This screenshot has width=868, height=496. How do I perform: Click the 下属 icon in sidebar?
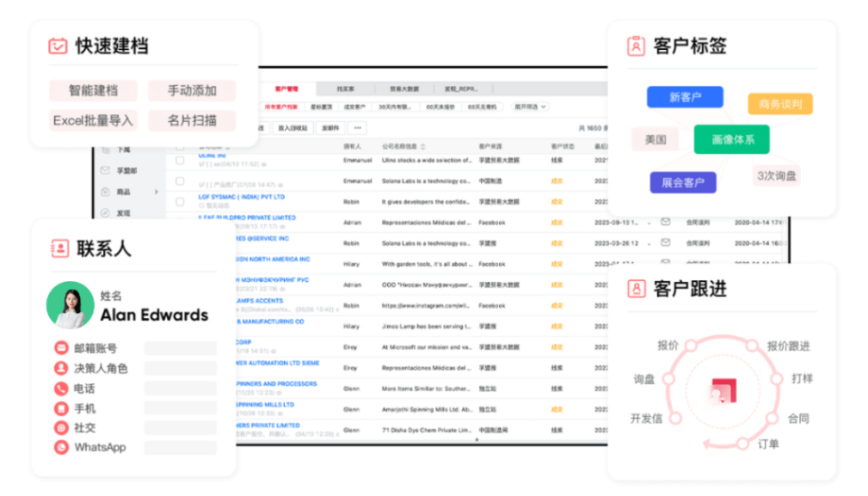[x=105, y=150]
